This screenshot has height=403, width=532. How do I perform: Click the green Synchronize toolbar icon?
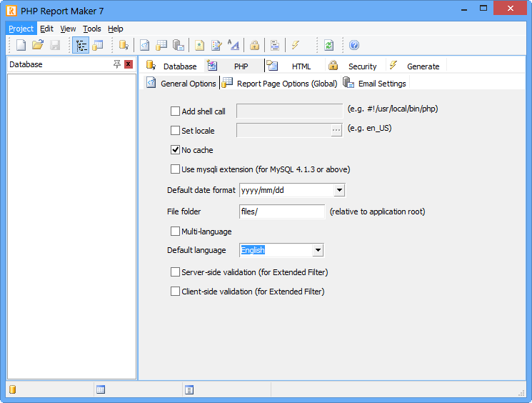coord(329,45)
